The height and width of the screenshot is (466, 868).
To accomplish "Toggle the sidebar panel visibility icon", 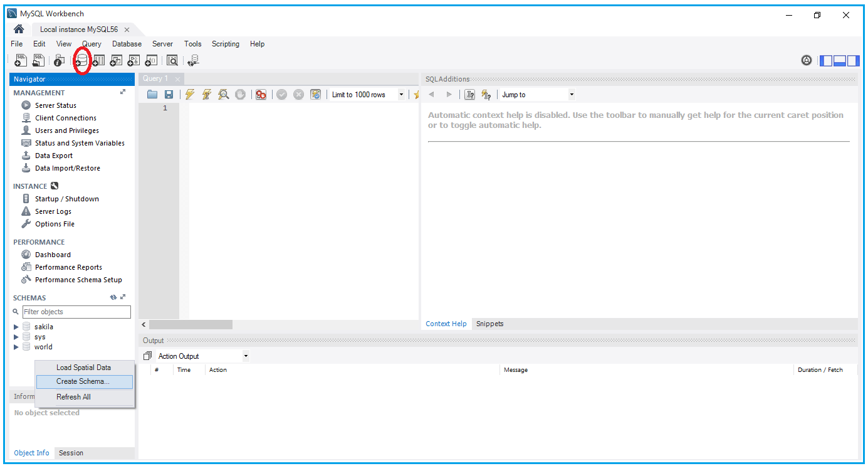I will point(826,60).
